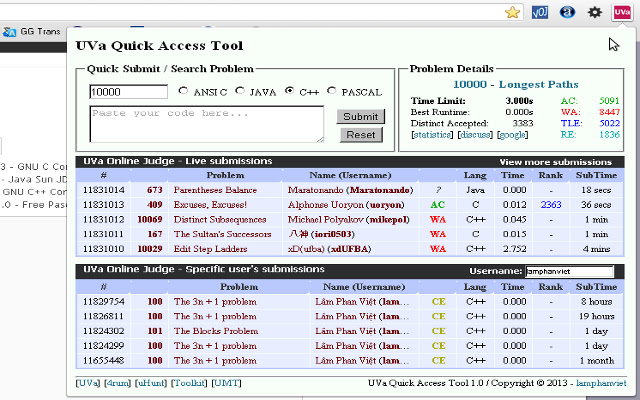Click the RE count 1836
This screenshot has width=640, height=400.
609,135
